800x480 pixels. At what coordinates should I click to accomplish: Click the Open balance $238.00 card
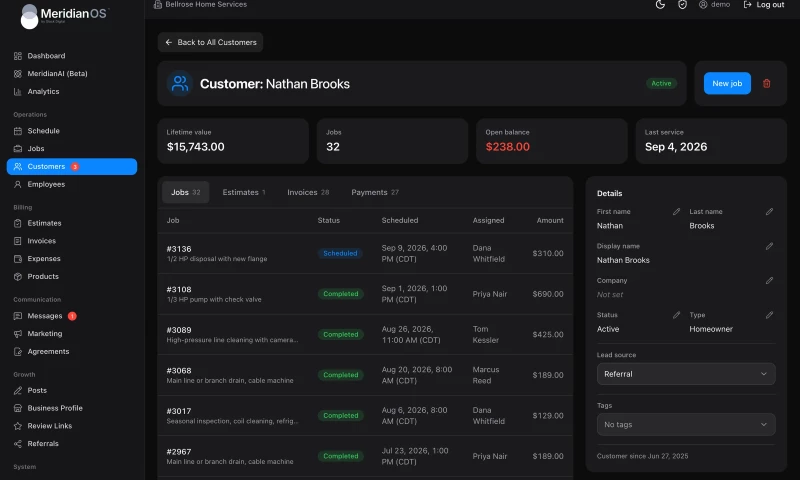[552, 141]
